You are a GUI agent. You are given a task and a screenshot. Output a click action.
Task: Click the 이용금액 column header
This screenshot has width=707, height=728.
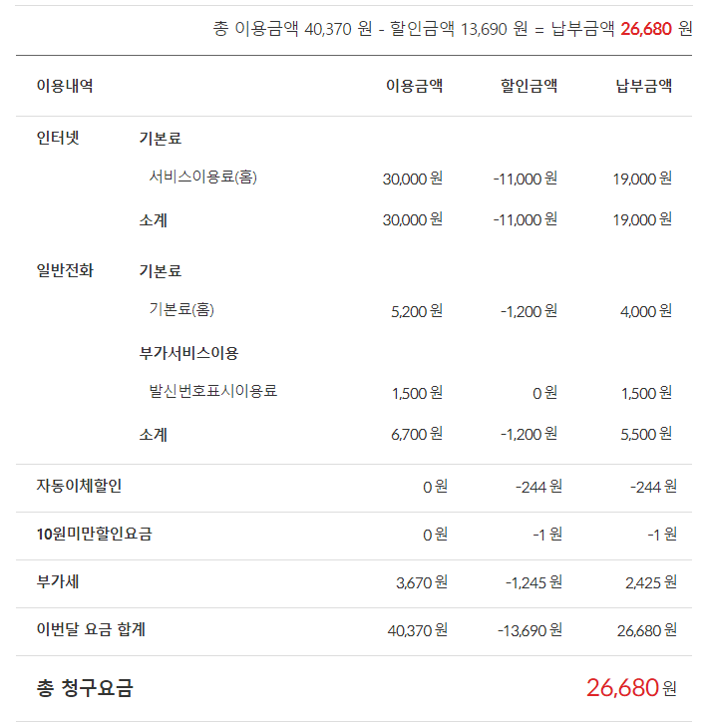click(414, 86)
